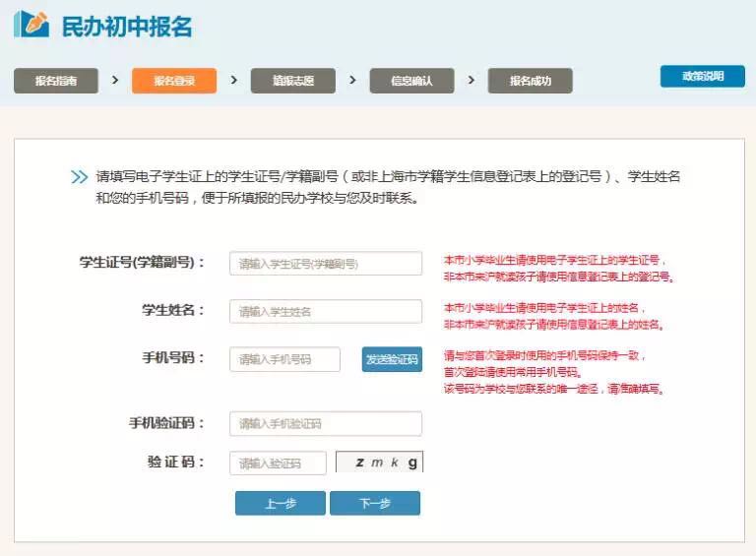756x556 pixels.
Task: Open the 报名指南 step
Action: click(x=56, y=81)
